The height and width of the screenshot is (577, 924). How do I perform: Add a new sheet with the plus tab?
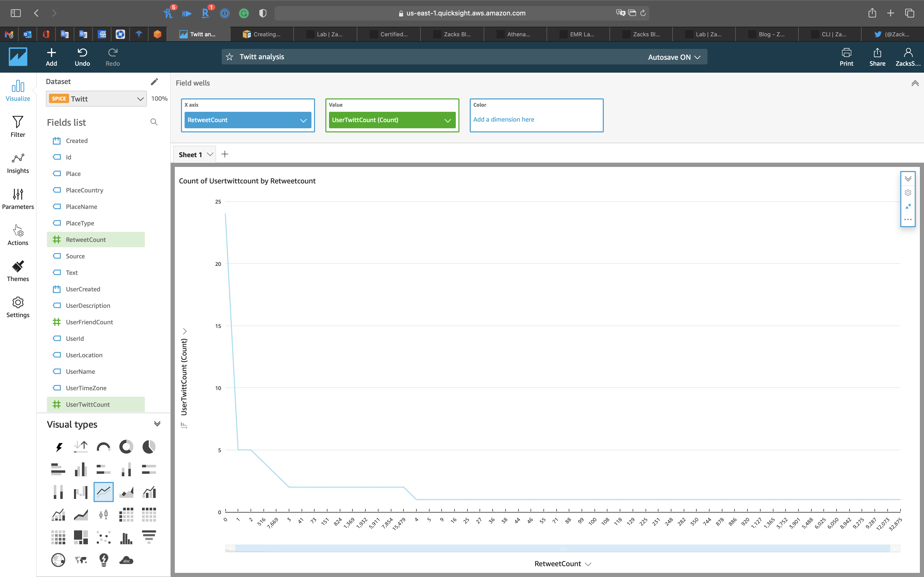225,154
